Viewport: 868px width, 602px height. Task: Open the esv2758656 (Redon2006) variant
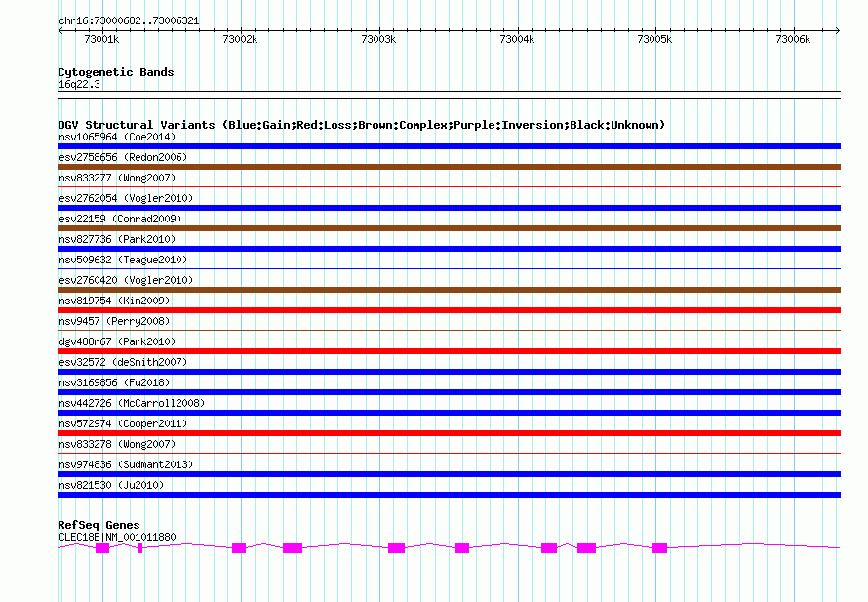pos(123,157)
